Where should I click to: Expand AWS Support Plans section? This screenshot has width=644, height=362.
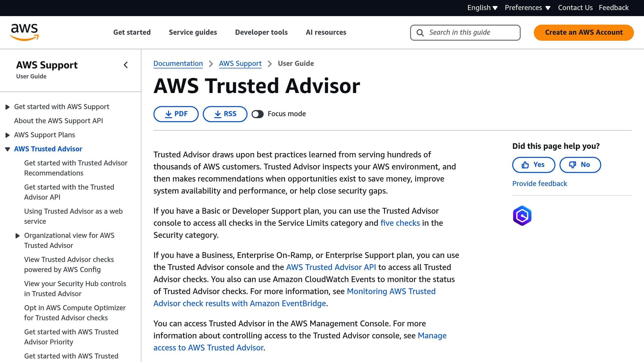click(x=8, y=135)
